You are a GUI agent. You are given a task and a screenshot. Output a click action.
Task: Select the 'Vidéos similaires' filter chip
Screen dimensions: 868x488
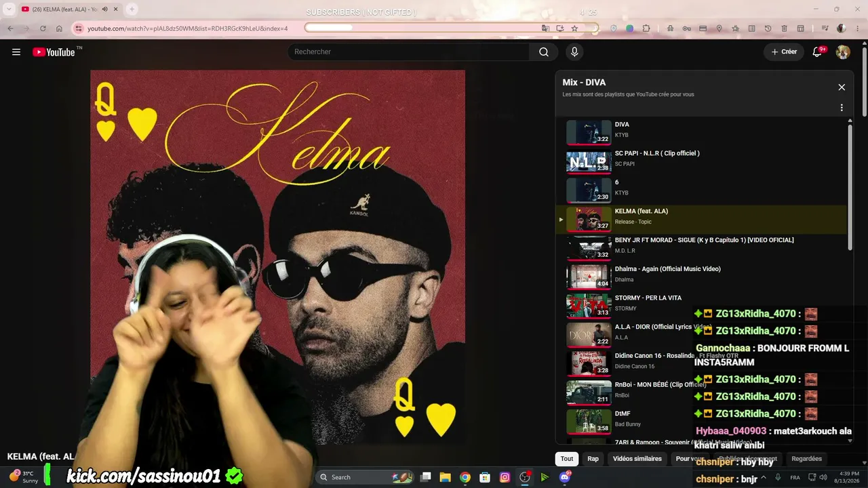point(637,459)
